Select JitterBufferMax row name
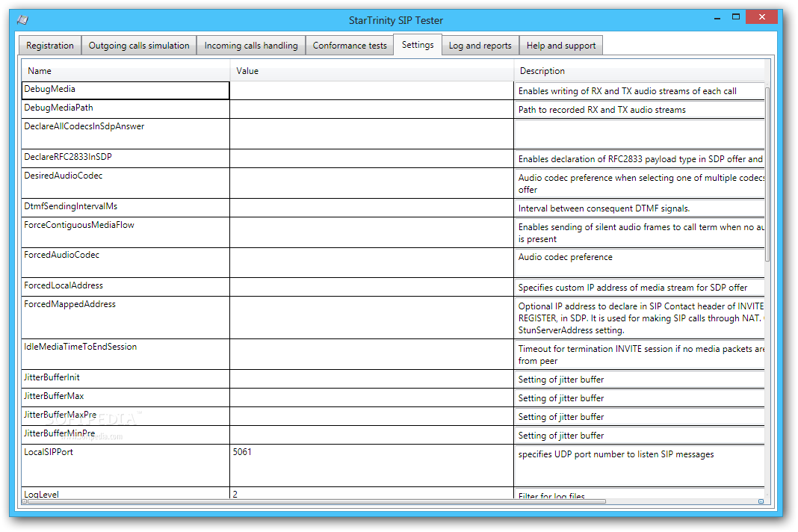The width and height of the screenshot is (798, 532). 126,398
